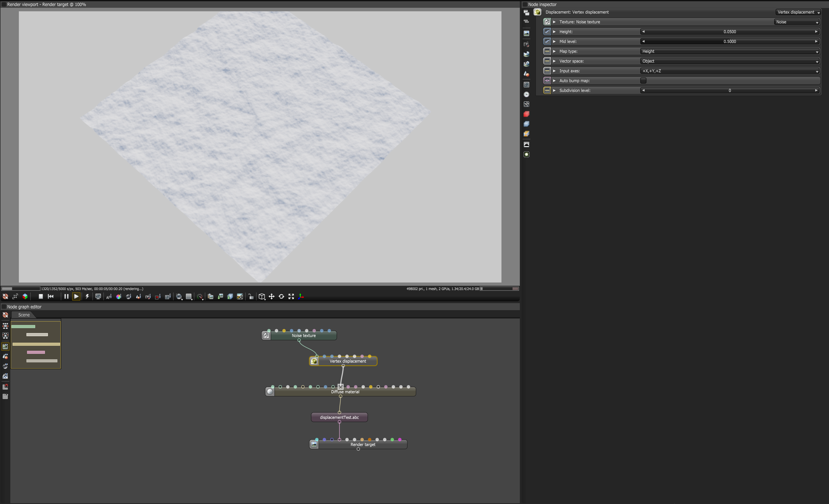
Task: Open the Input axes +X,+Y,+Z dropdown
Action: (730, 71)
